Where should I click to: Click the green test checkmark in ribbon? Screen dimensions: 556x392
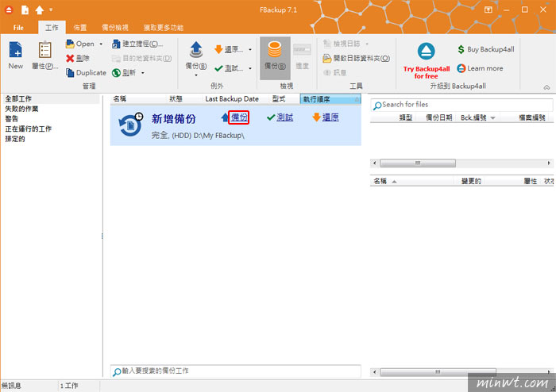pos(218,68)
